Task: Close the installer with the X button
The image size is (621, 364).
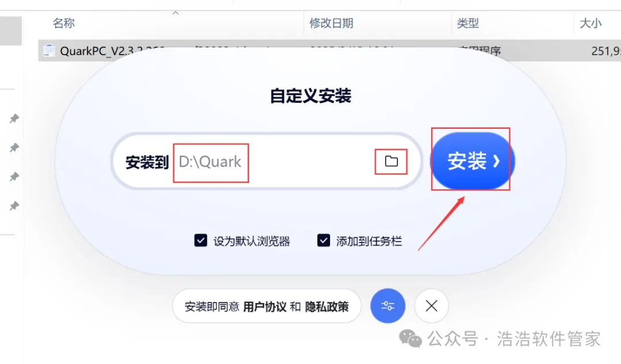Action: tap(431, 306)
